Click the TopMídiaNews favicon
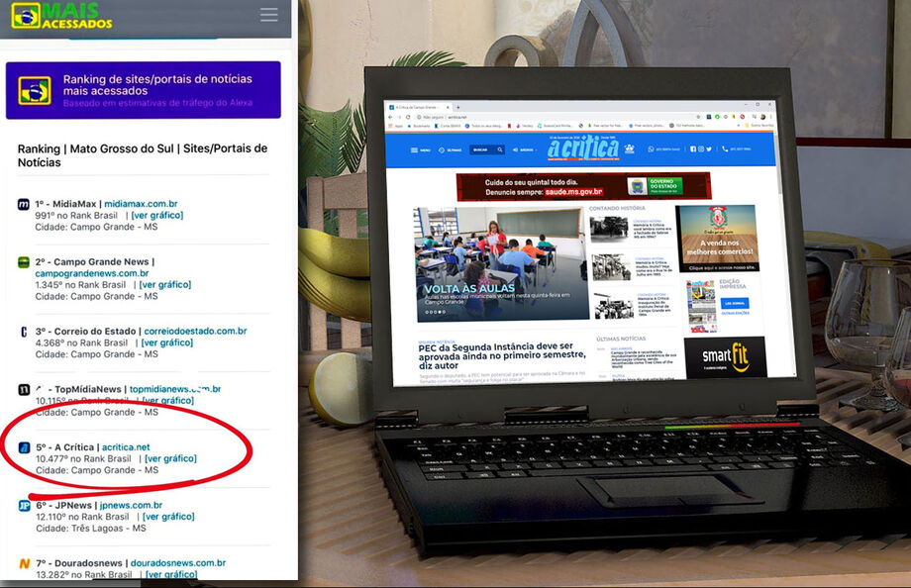This screenshot has height=588, width=911. 23,389
